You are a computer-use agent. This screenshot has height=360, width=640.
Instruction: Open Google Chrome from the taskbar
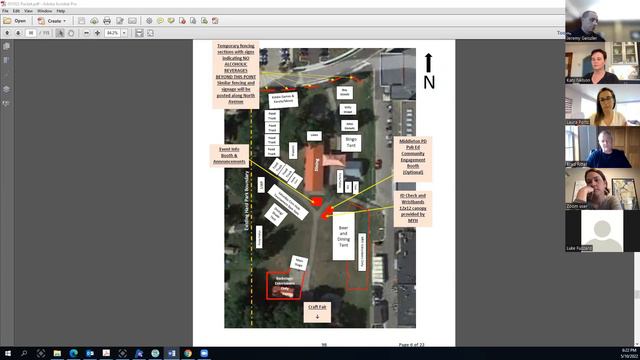click(188, 353)
